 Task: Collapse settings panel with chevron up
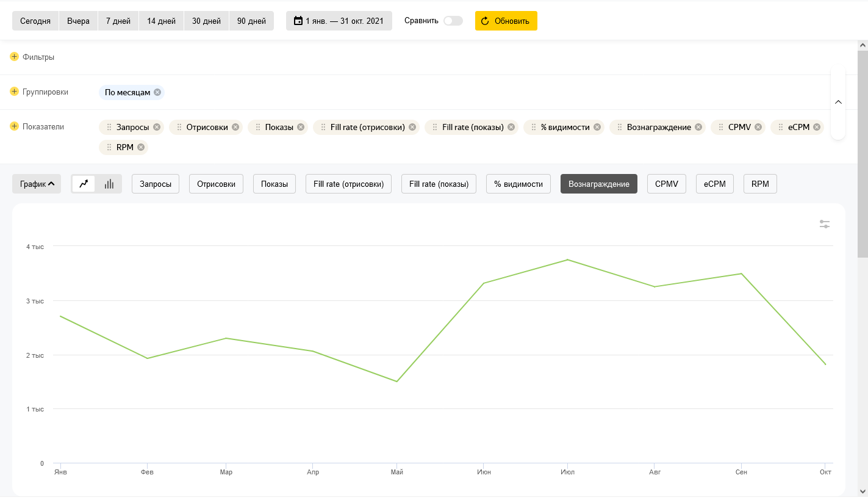(838, 102)
